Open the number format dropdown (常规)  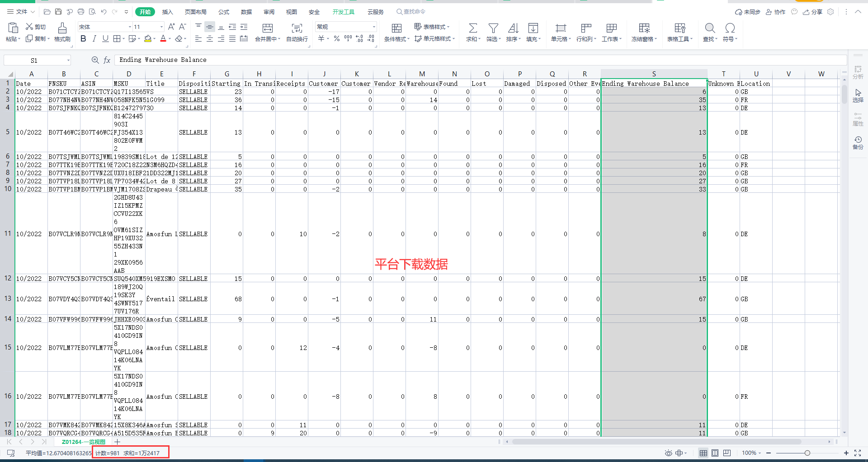click(x=374, y=27)
